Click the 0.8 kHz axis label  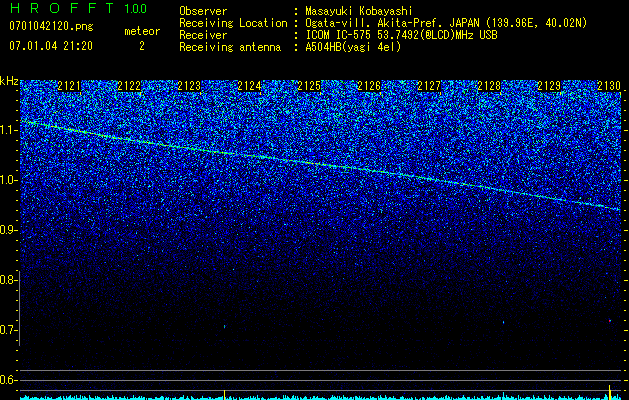coord(8,280)
